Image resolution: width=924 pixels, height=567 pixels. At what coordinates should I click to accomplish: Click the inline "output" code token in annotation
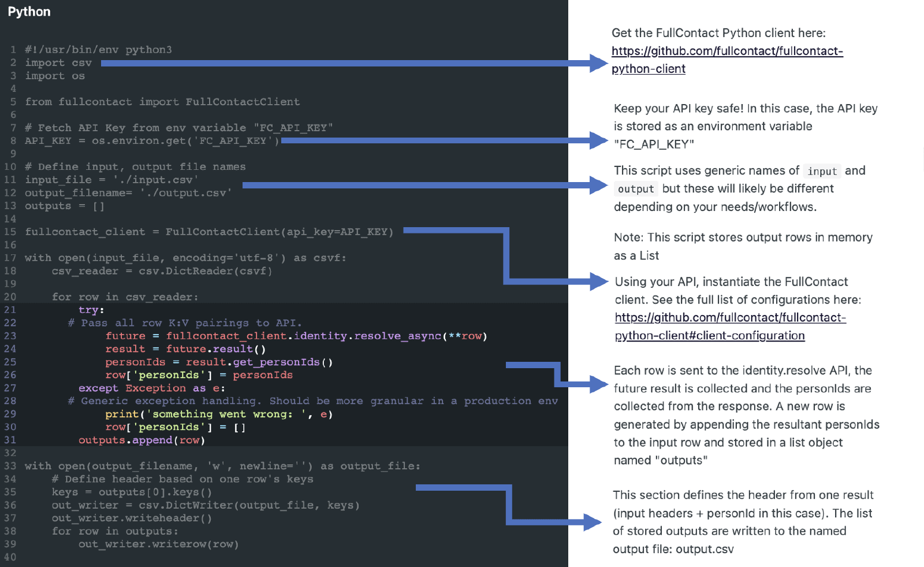(x=635, y=189)
